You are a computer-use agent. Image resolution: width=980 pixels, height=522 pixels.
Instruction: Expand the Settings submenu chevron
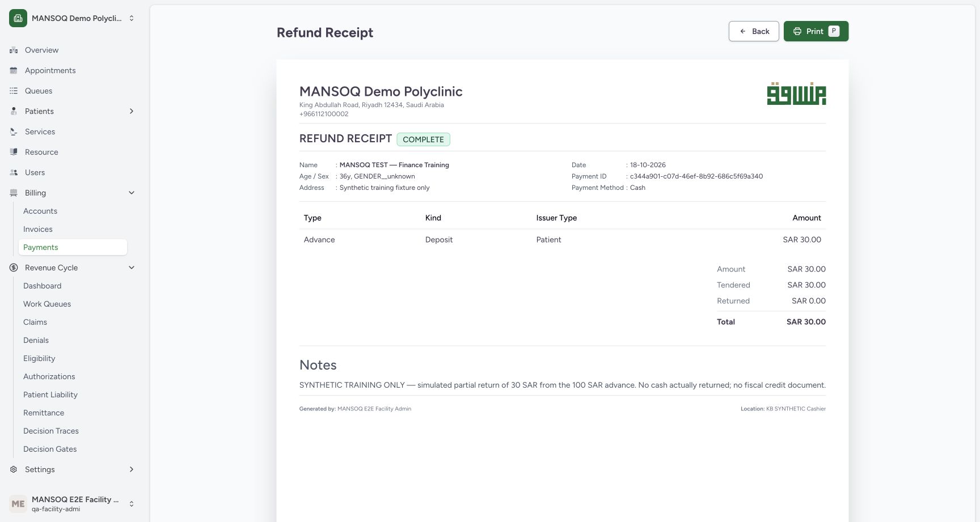pyautogui.click(x=132, y=469)
